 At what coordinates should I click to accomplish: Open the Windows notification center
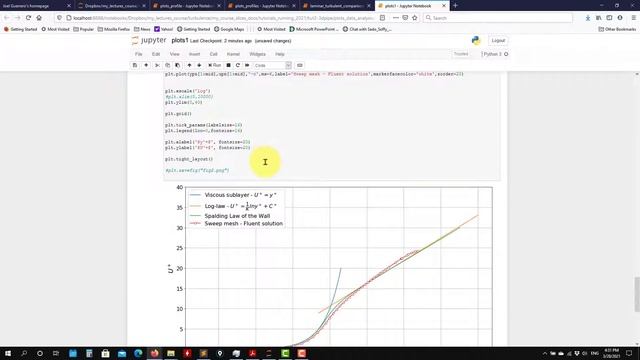[x=629, y=353]
